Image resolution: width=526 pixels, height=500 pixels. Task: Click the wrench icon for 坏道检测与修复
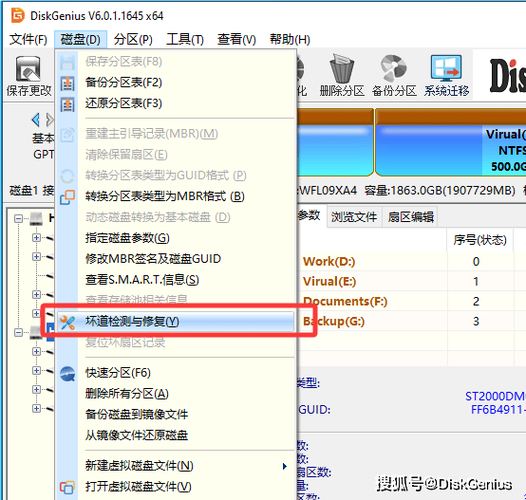(x=67, y=322)
